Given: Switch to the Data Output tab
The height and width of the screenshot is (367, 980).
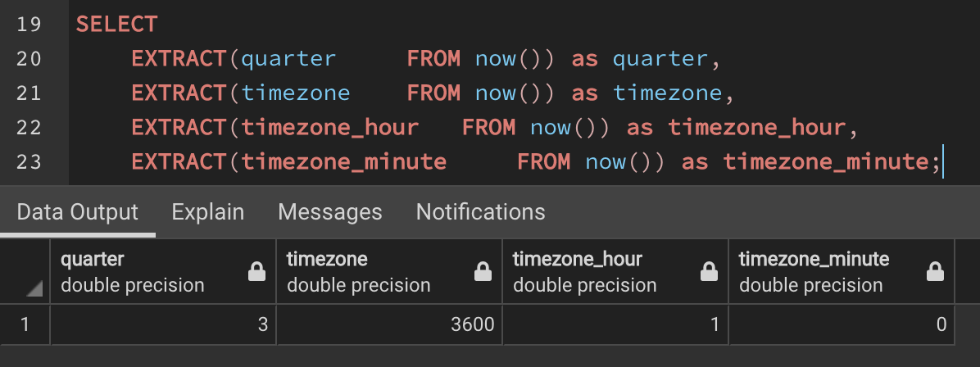Looking at the screenshot, I should 78,212.
